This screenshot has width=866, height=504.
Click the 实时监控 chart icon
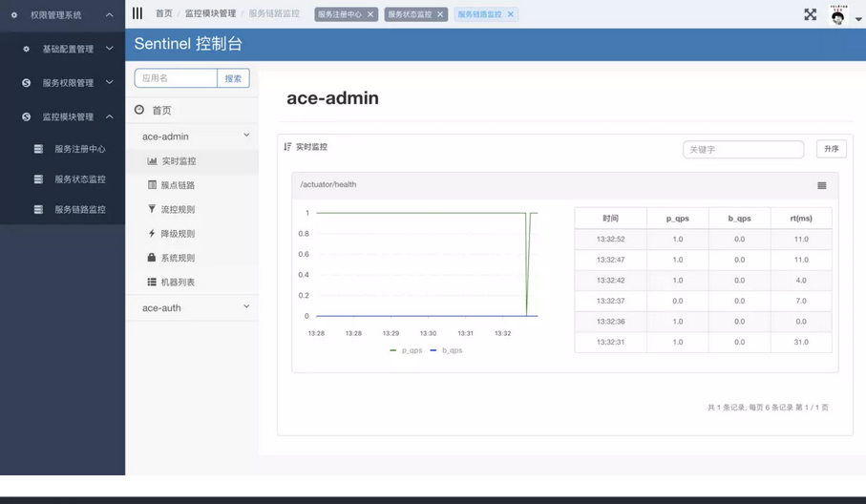152,160
